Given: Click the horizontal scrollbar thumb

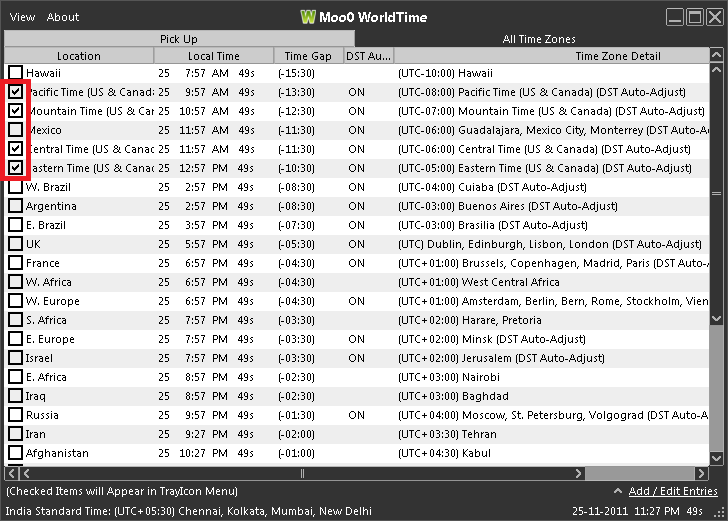Looking at the screenshot, I should point(302,473).
